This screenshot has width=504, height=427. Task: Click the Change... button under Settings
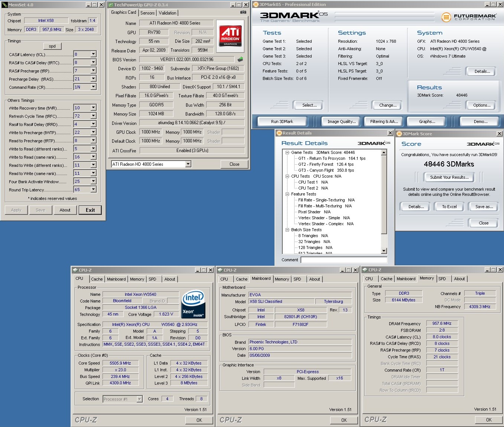388,105
